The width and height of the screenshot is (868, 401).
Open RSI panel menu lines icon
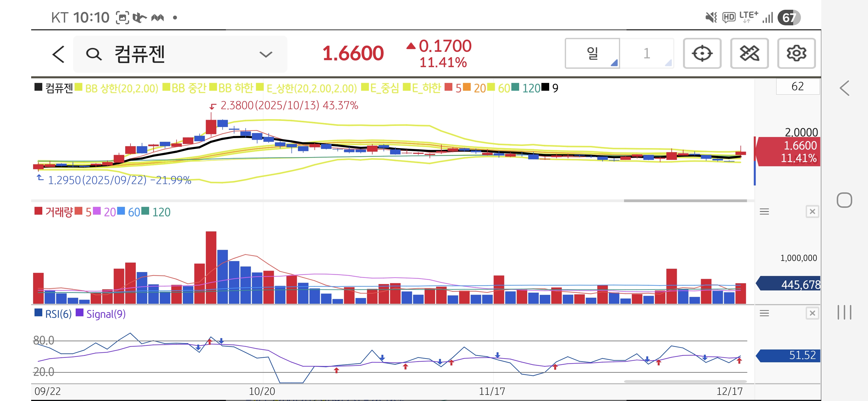[x=764, y=313]
